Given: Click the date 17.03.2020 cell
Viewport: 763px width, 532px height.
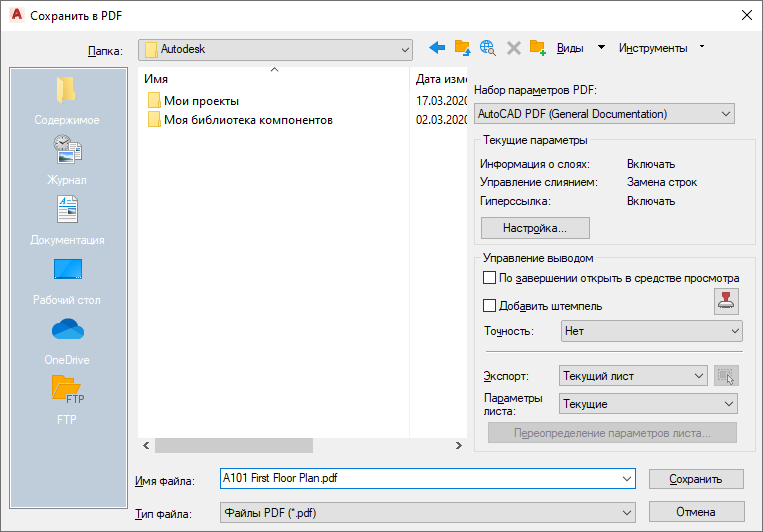Looking at the screenshot, I should 441,101.
